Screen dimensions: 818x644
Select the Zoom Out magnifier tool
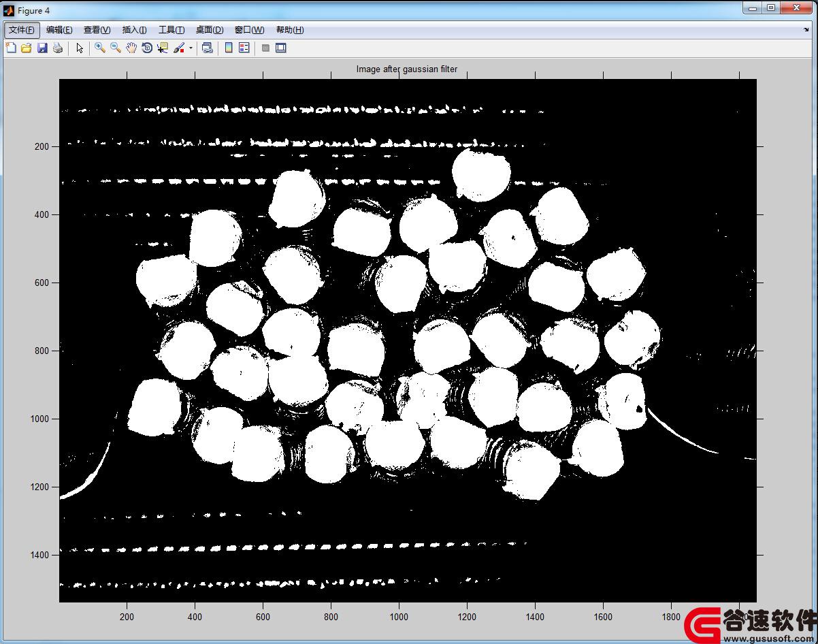[115, 48]
